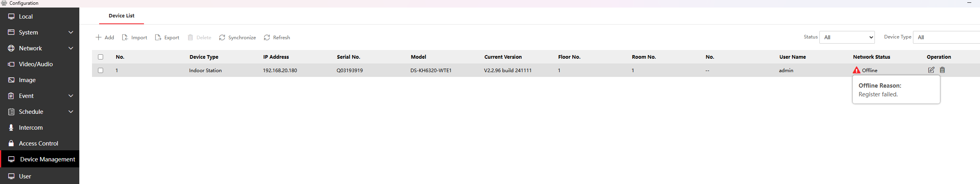Click the IP address 192.168.20.180
The height and width of the screenshot is (184, 980).
(280, 71)
